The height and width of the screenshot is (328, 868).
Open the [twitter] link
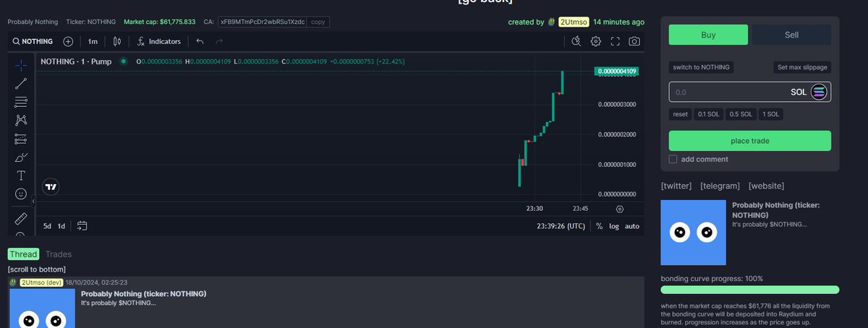tap(676, 186)
